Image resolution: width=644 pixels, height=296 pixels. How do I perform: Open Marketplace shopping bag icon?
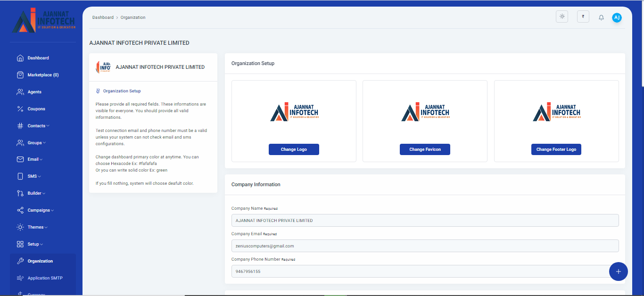[20, 75]
